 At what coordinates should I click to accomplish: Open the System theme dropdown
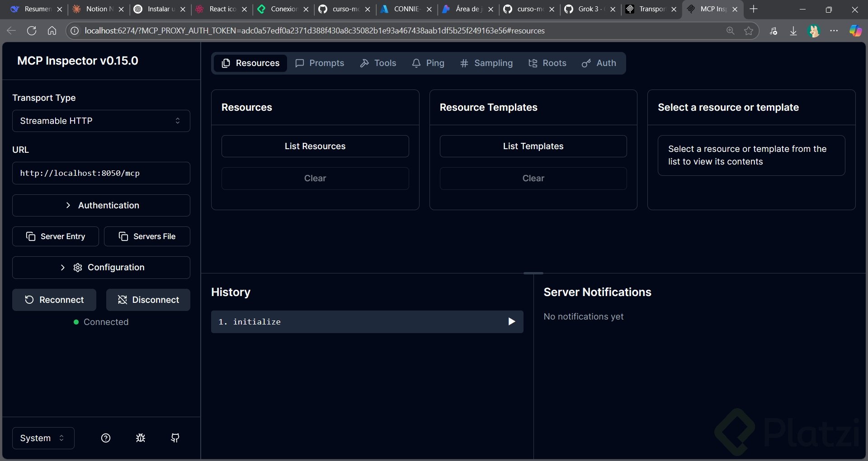click(43, 438)
